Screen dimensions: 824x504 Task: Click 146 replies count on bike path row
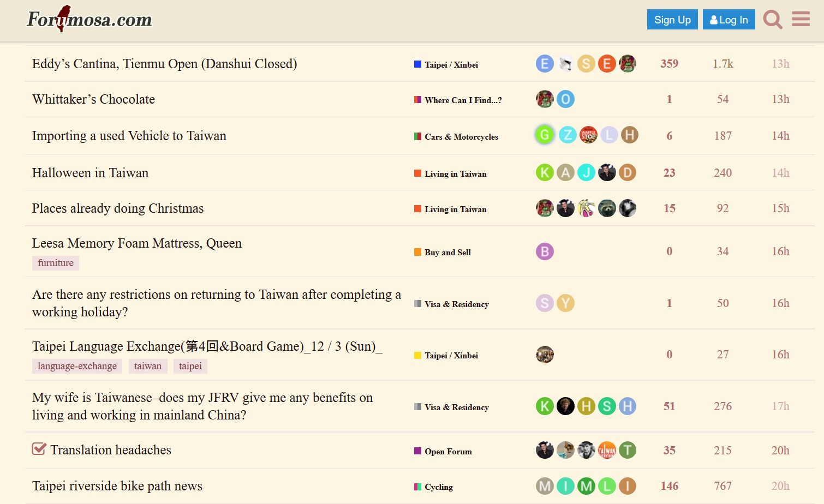click(670, 486)
